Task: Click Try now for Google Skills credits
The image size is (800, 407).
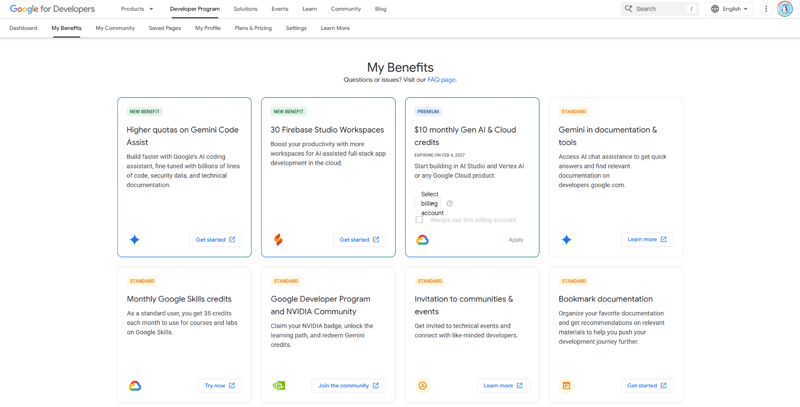Action: (x=220, y=386)
